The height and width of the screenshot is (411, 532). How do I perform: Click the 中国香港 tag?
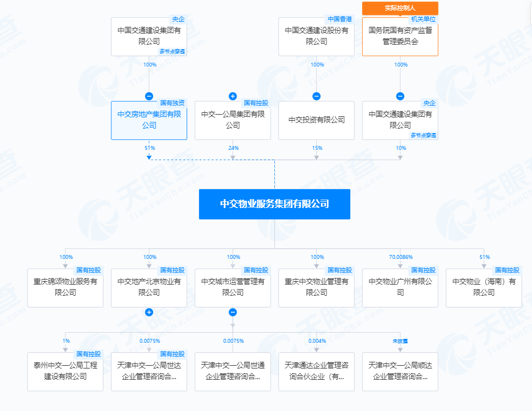tap(340, 20)
